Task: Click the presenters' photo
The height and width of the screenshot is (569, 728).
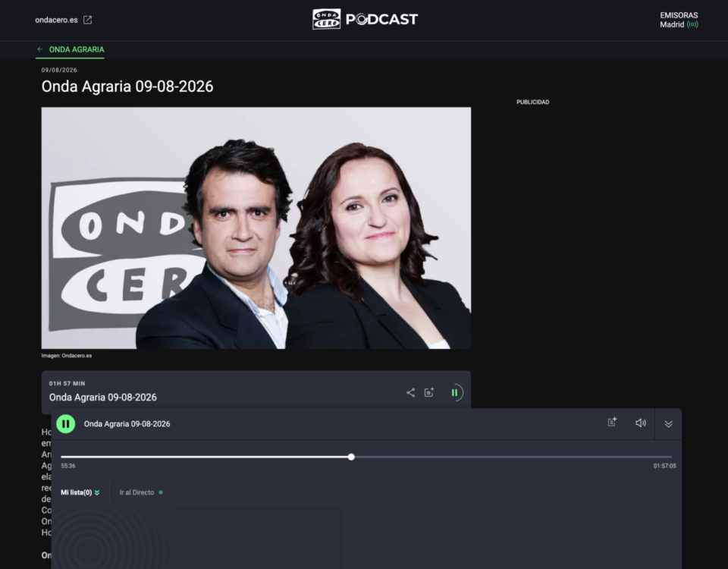Action: [x=256, y=228]
